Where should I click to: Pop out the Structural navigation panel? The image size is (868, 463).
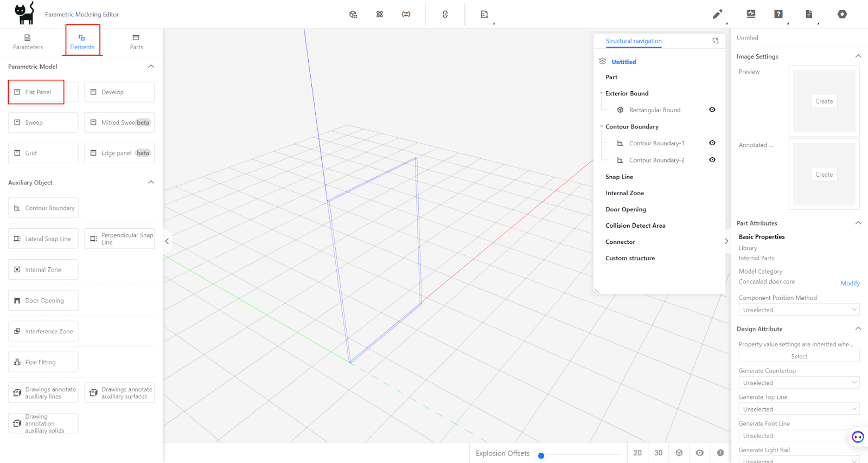click(716, 41)
